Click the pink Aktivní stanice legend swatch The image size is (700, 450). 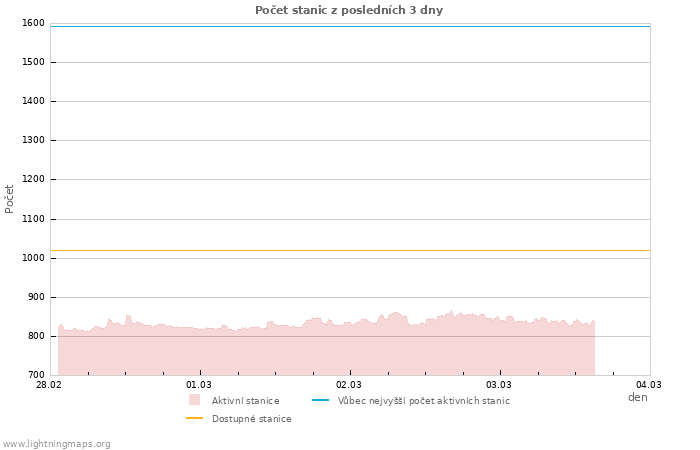194,400
